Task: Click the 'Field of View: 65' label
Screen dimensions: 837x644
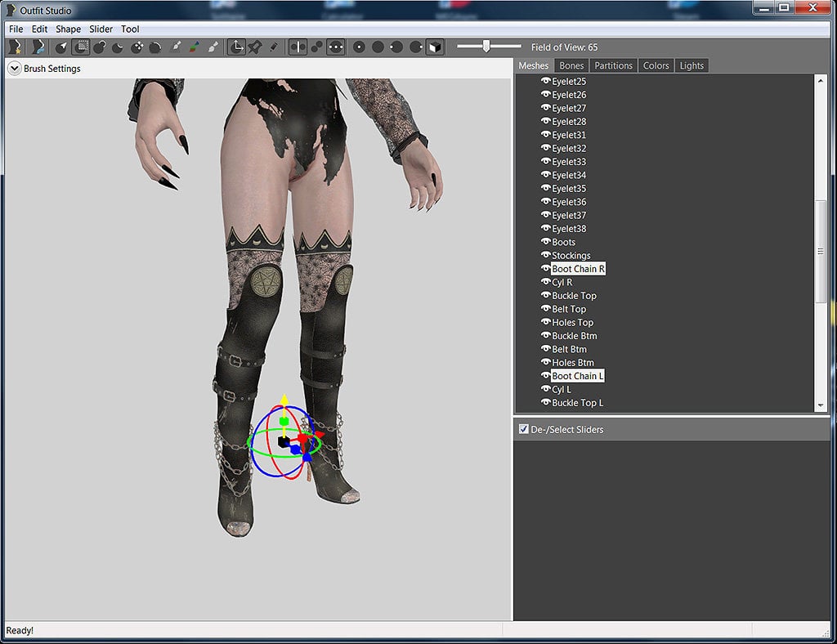Action: tap(564, 47)
